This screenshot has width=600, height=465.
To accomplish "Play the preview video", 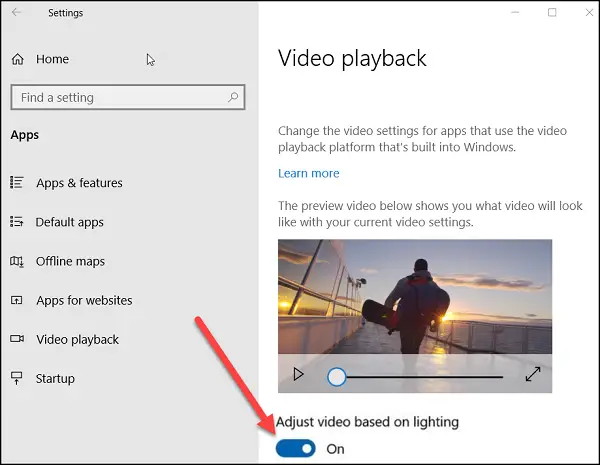I will point(298,374).
